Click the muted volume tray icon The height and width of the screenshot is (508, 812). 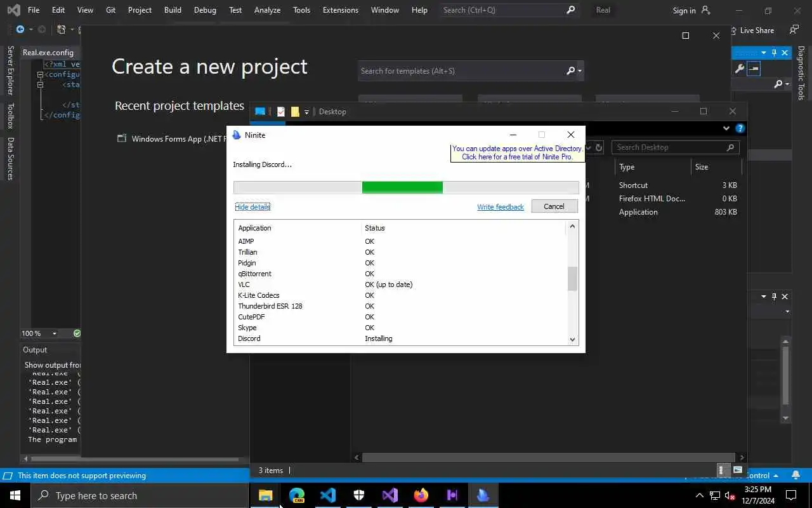tap(730, 496)
